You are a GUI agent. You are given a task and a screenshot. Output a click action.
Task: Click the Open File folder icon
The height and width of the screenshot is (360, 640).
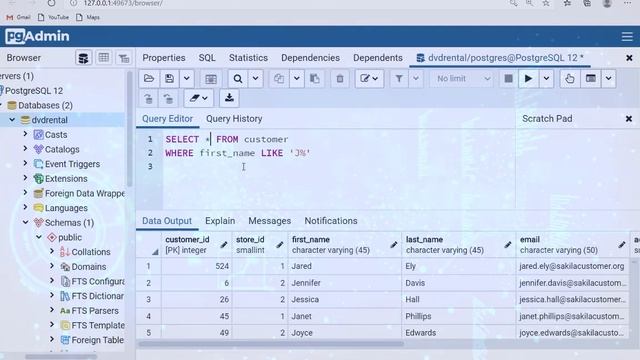149,79
